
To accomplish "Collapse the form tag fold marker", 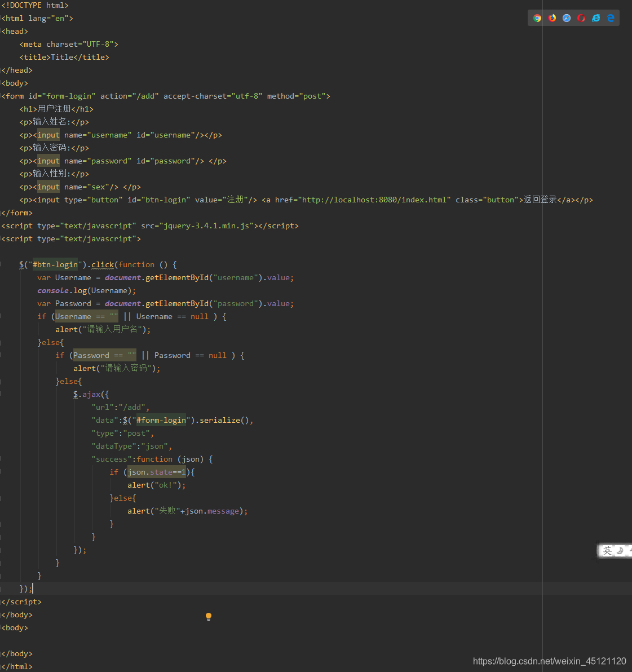I will 1,96.
